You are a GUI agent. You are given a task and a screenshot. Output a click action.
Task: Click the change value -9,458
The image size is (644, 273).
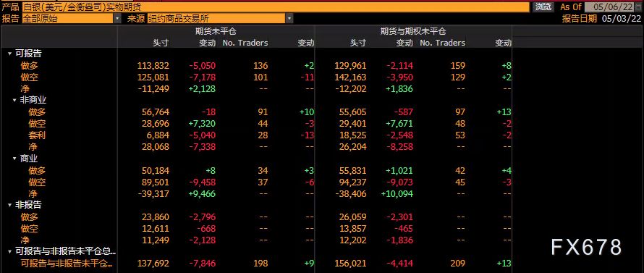[203, 182]
